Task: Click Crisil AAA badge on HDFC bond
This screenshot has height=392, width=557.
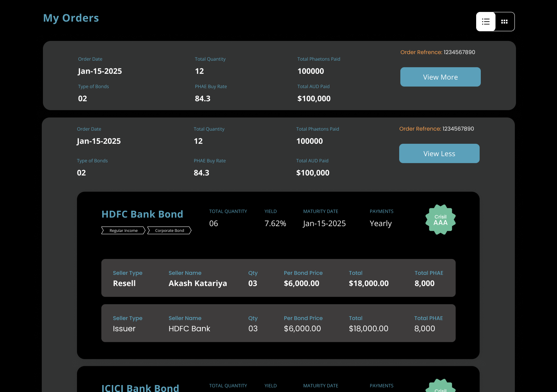Action: pyautogui.click(x=440, y=220)
